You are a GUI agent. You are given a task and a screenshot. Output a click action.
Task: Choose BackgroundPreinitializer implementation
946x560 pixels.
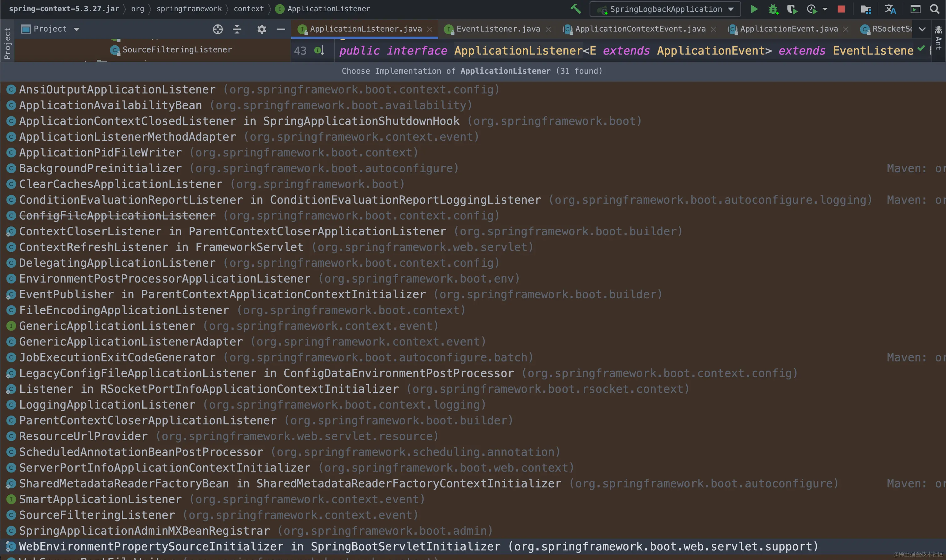click(473, 168)
